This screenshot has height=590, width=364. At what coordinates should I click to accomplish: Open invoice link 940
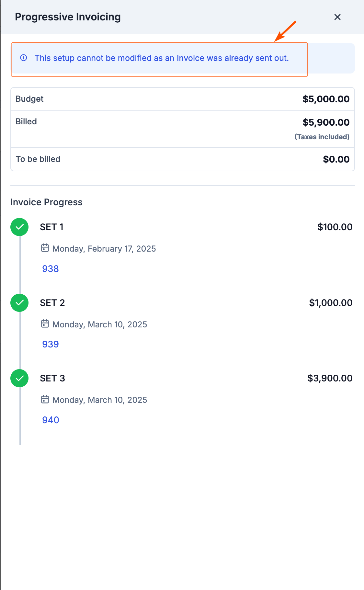point(51,420)
